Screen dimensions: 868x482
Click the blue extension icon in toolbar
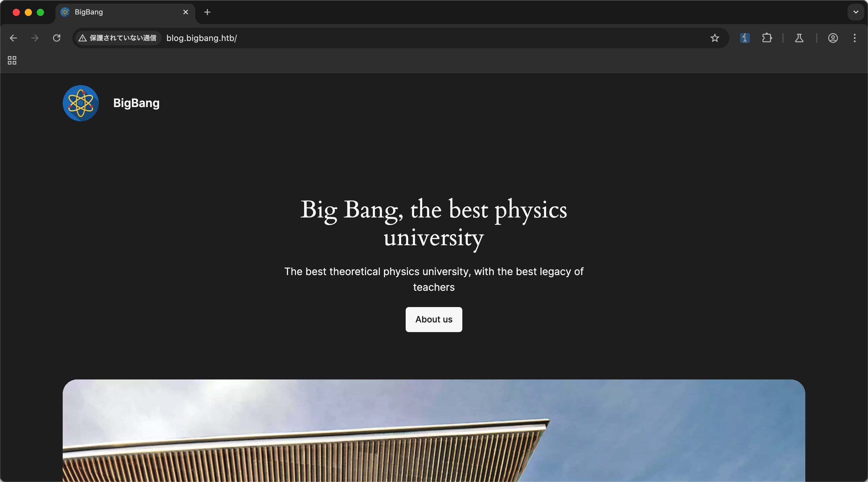coord(745,38)
